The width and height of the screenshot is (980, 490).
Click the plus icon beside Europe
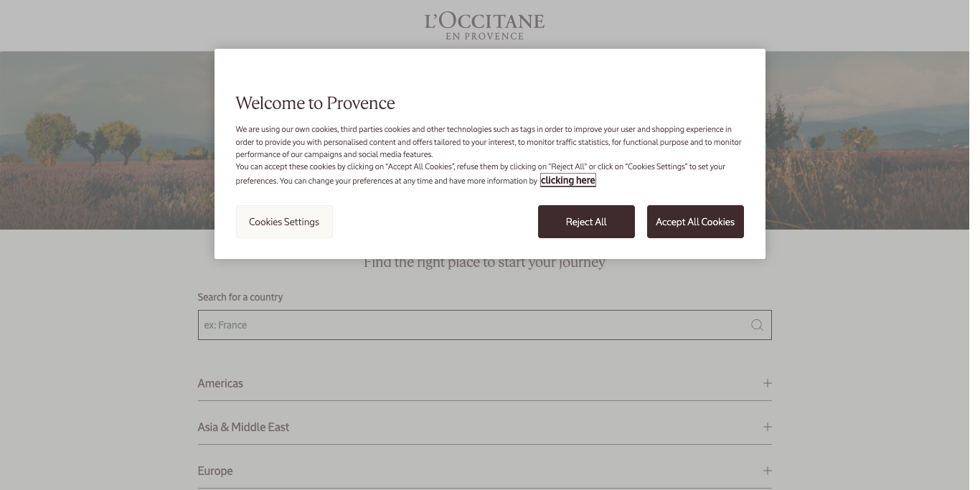click(x=767, y=471)
